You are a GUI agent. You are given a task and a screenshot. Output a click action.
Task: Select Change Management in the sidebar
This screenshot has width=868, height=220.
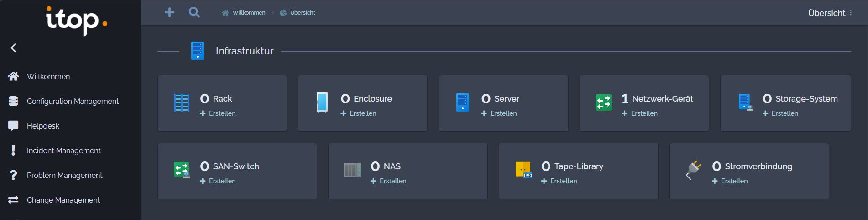[x=63, y=200]
